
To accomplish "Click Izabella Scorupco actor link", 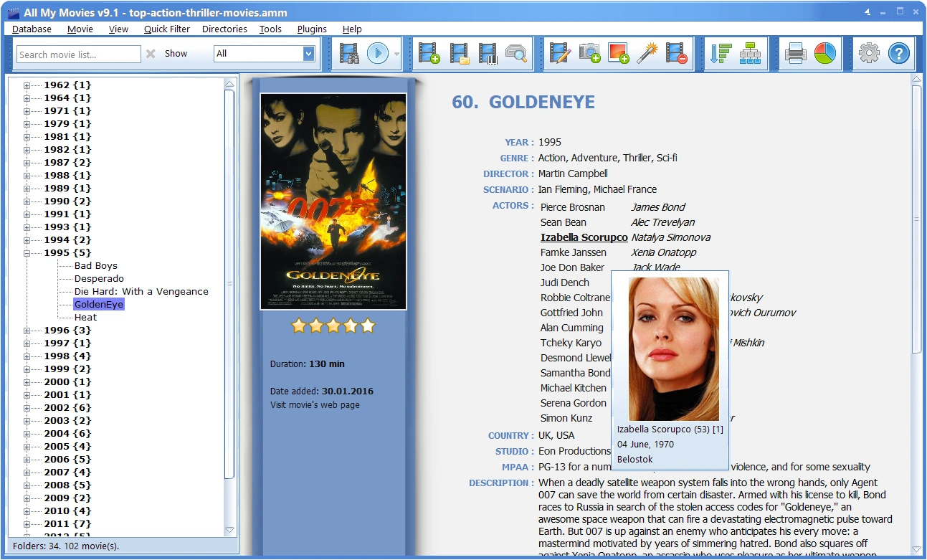I will click(584, 237).
